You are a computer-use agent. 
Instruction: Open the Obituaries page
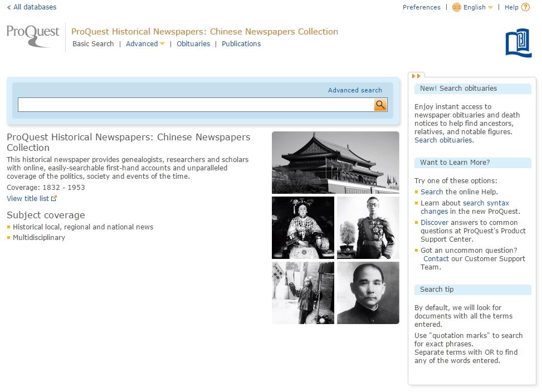[x=193, y=44]
